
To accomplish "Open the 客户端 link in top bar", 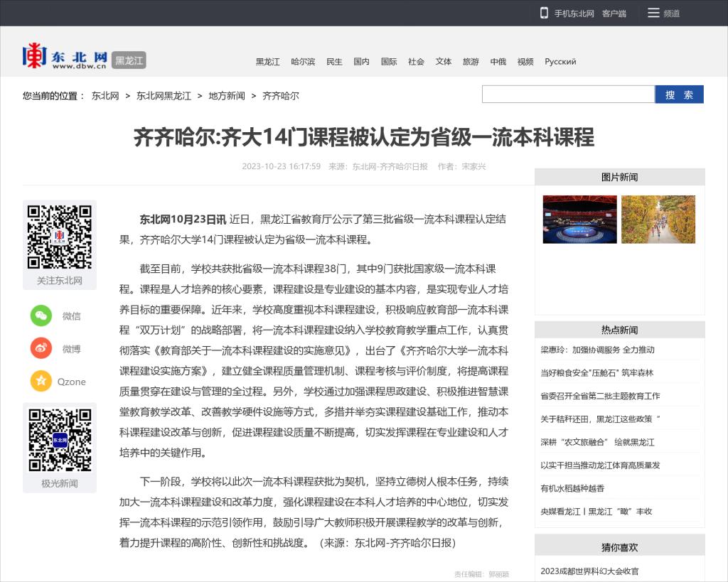I will tap(614, 14).
